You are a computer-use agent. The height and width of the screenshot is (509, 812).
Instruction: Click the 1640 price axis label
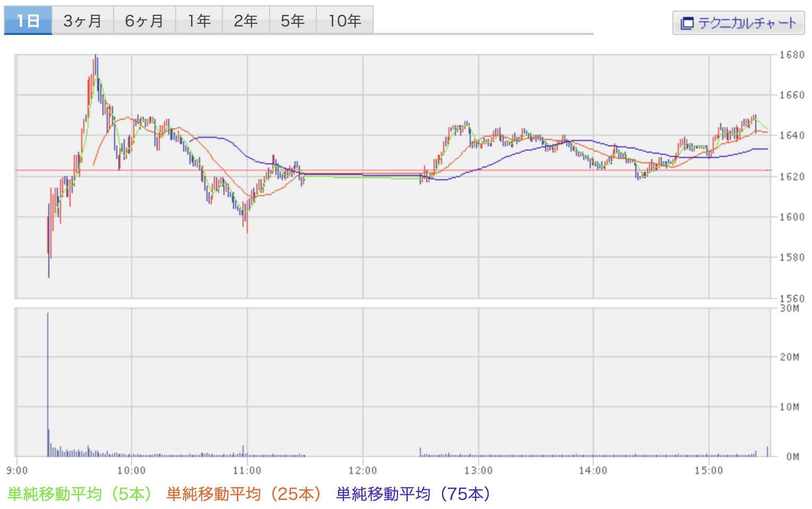[x=791, y=136]
